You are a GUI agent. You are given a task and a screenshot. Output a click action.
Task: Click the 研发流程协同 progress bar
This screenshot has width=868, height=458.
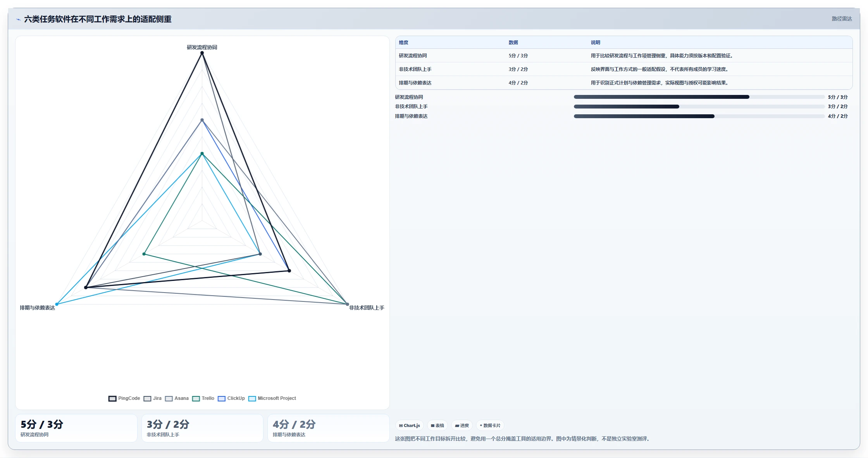[x=699, y=97]
